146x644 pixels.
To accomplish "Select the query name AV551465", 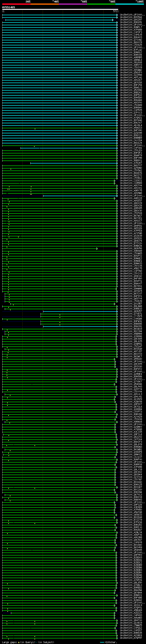I will 8,7.
